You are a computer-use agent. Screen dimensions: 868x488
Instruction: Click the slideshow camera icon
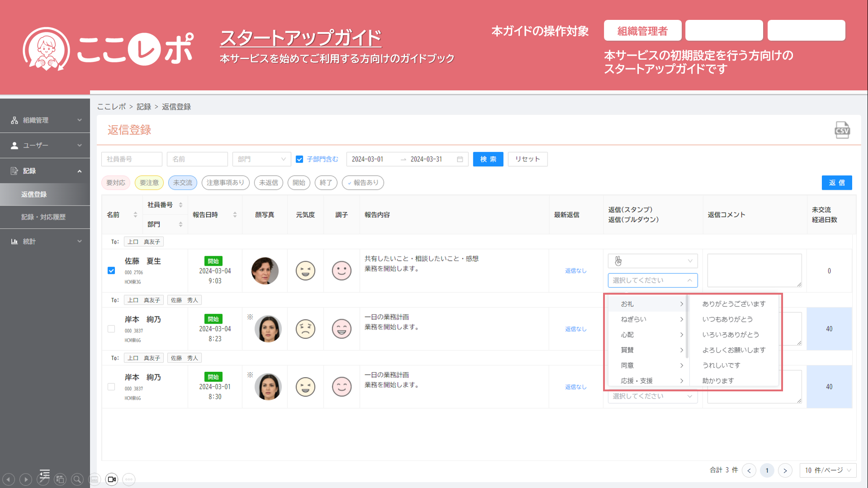(x=112, y=479)
